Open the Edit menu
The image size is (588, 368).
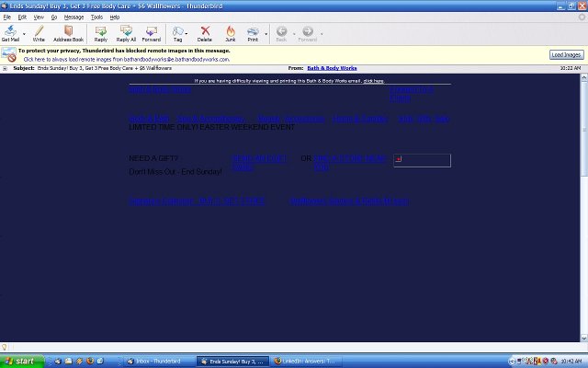tap(22, 17)
